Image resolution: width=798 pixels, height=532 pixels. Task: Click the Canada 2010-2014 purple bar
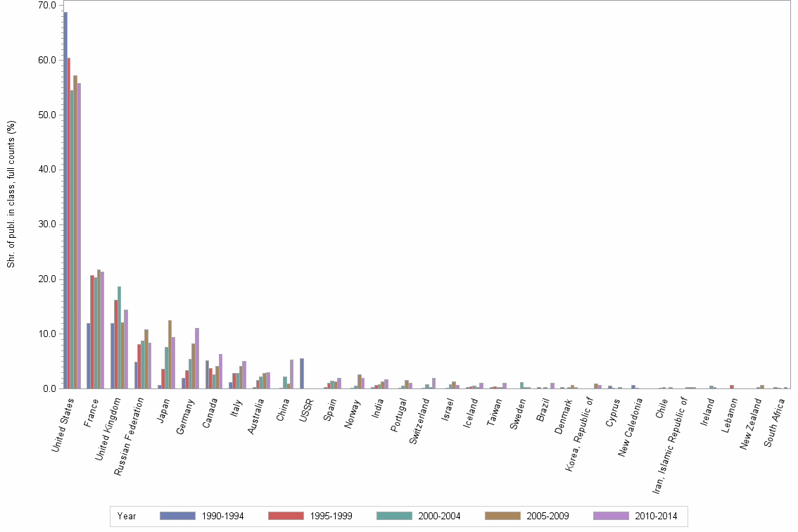[221, 369]
